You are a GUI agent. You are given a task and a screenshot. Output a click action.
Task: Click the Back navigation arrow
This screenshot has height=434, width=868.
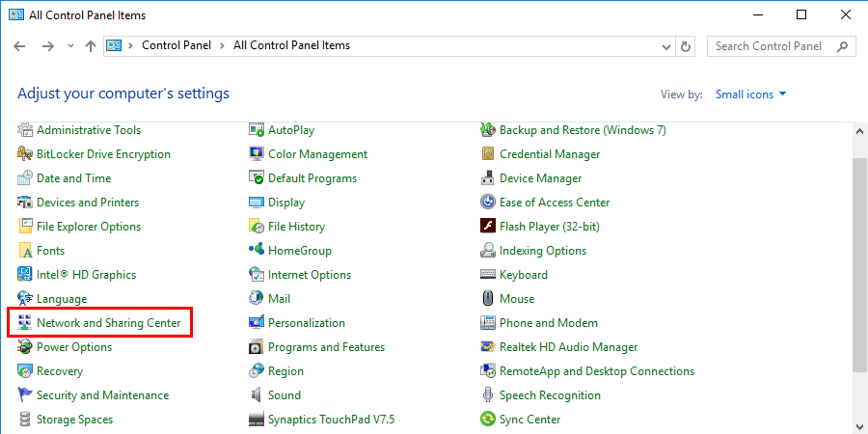tap(19, 46)
